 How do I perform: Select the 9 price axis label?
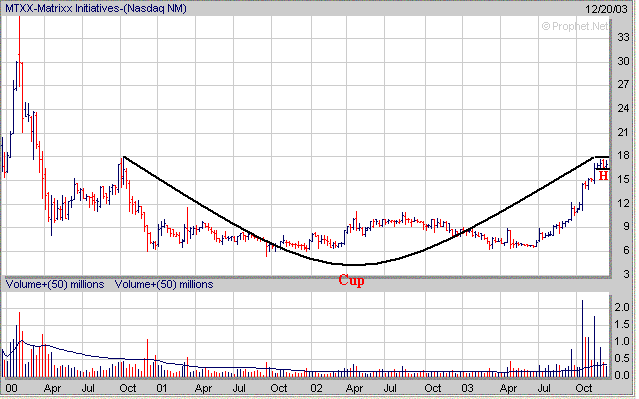click(x=626, y=227)
